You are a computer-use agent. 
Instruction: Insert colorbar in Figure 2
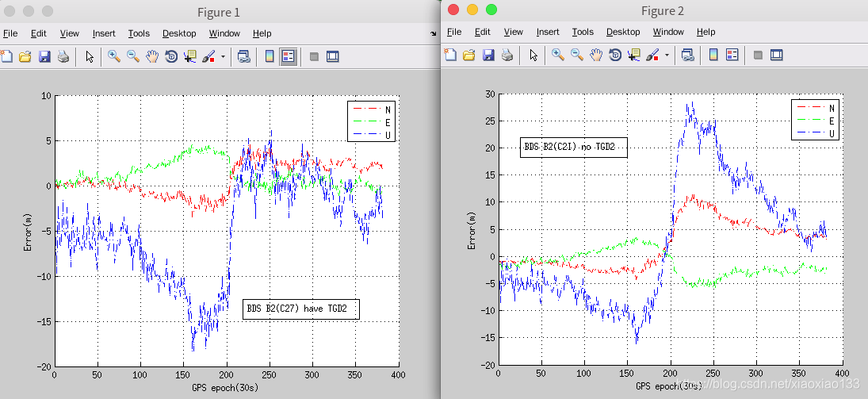click(713, 54)
